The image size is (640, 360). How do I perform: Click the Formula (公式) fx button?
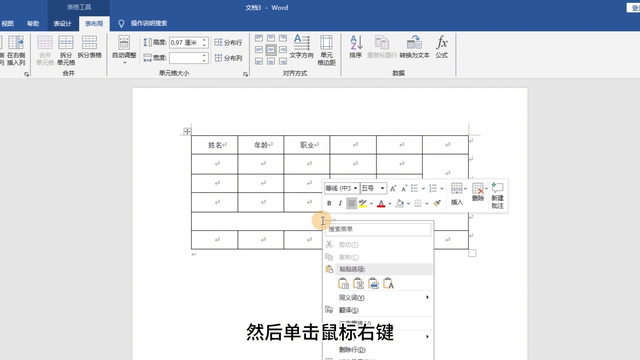click(x=442, y=47)
